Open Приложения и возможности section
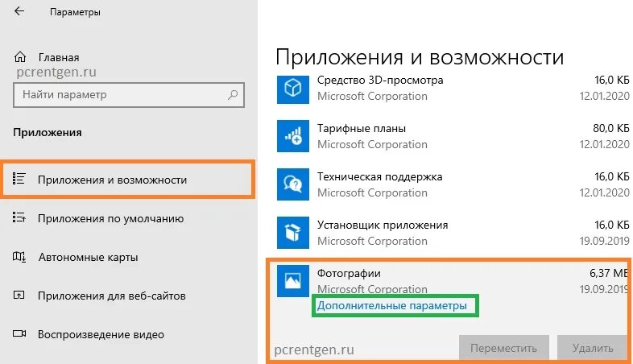 [x=128, y=180]
